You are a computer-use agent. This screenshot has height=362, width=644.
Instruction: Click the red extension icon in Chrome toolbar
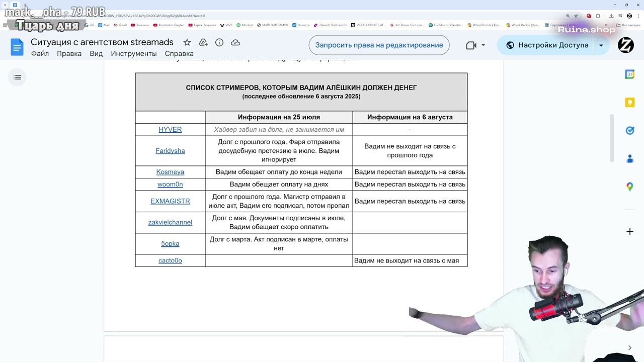pyautogui.click(x=589, y=16)
